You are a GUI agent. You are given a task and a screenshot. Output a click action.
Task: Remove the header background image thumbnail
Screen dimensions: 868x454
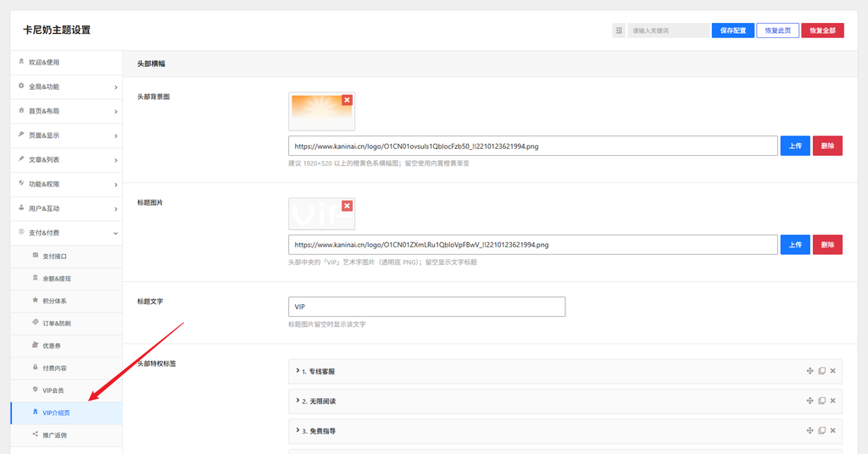click(347, 100)
